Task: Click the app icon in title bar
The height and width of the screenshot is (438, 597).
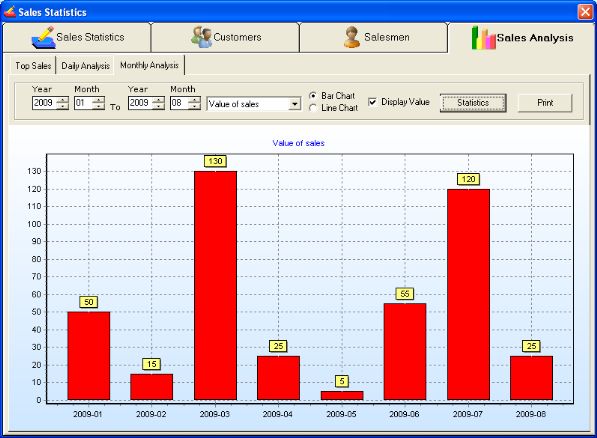Action: pyautogui.click(x=9, y=12)
